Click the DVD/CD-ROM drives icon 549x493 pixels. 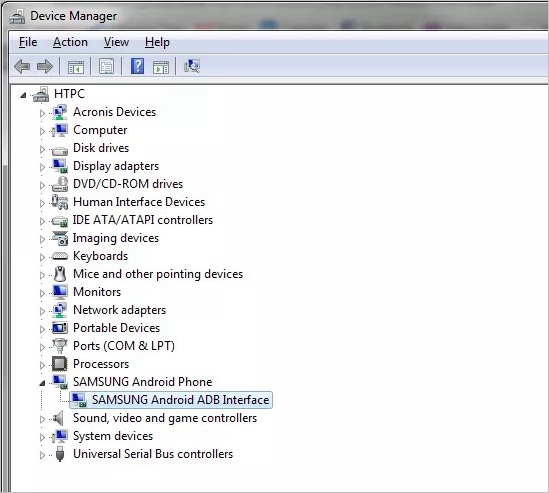pyautogui.click(x=60, y=184)
